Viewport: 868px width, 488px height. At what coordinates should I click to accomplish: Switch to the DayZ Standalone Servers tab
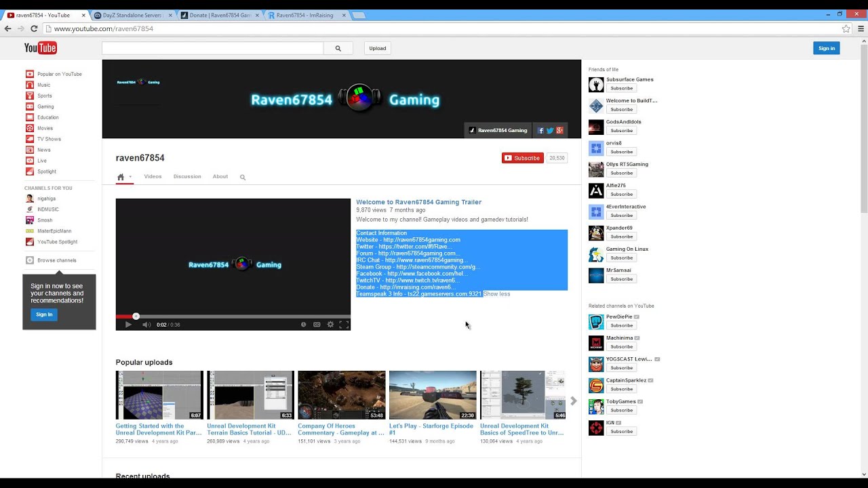[133, 15]
